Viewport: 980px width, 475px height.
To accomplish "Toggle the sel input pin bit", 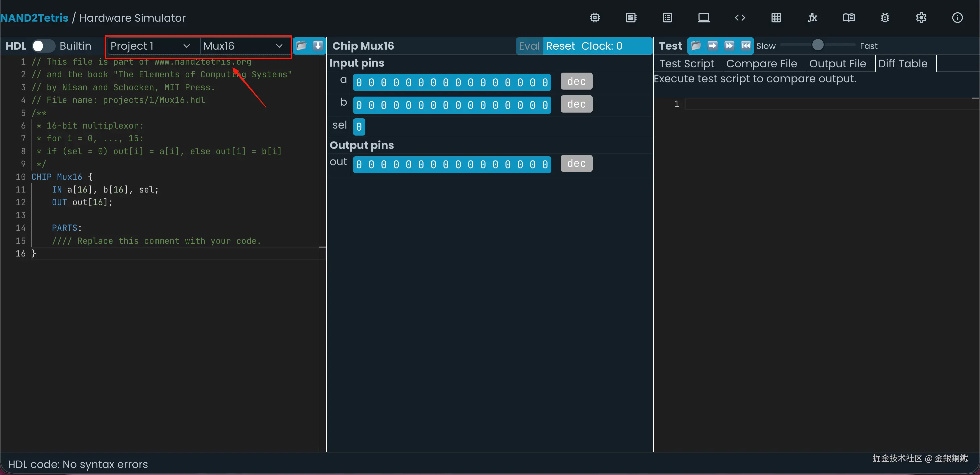I will [359, 127].
